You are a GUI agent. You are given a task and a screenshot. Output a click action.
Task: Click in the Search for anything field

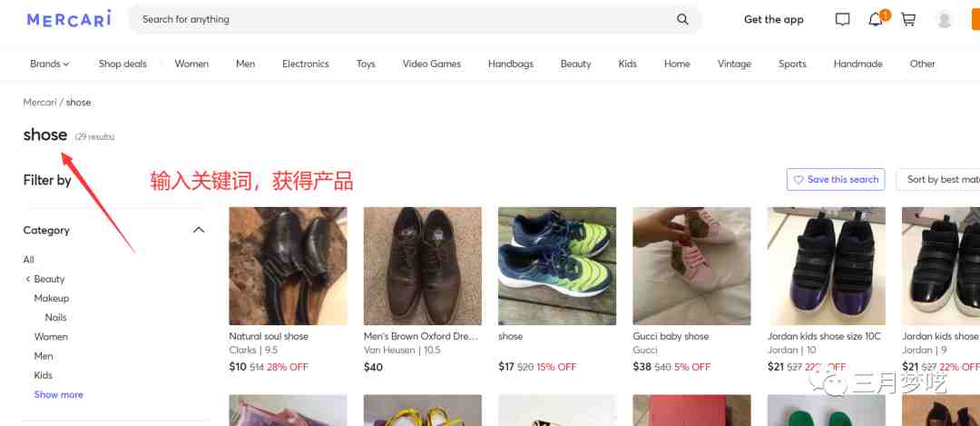click(x=407, y=19)
